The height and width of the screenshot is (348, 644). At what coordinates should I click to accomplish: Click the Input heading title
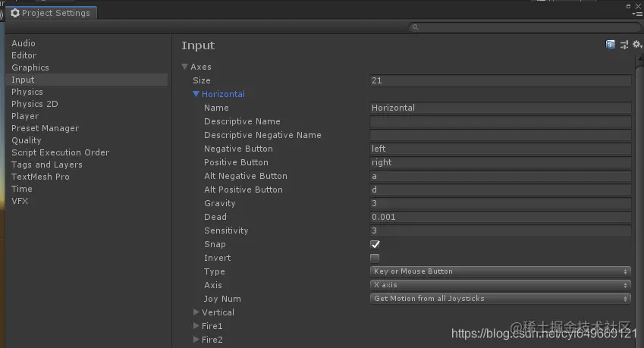(x=198, y=45)
